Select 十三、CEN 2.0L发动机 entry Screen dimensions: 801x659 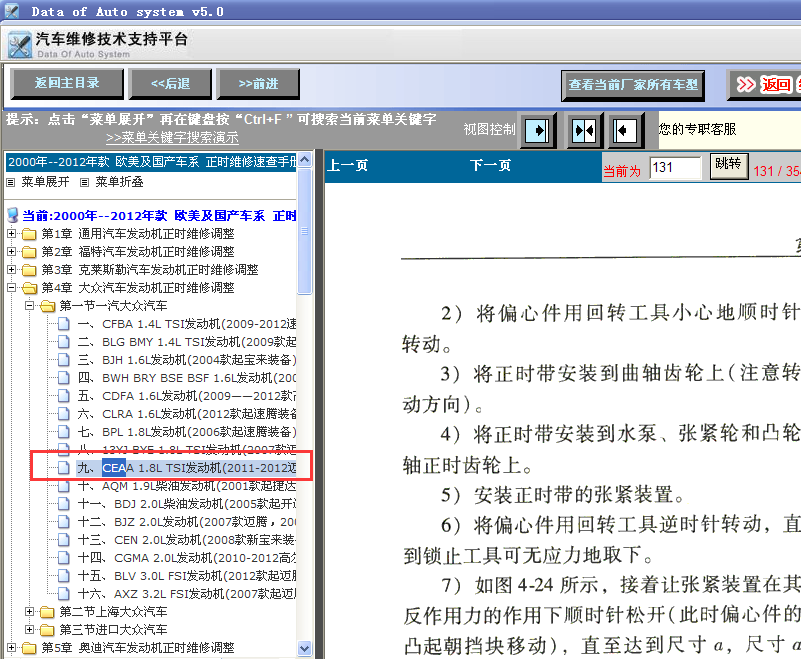(x=187, y=540)
